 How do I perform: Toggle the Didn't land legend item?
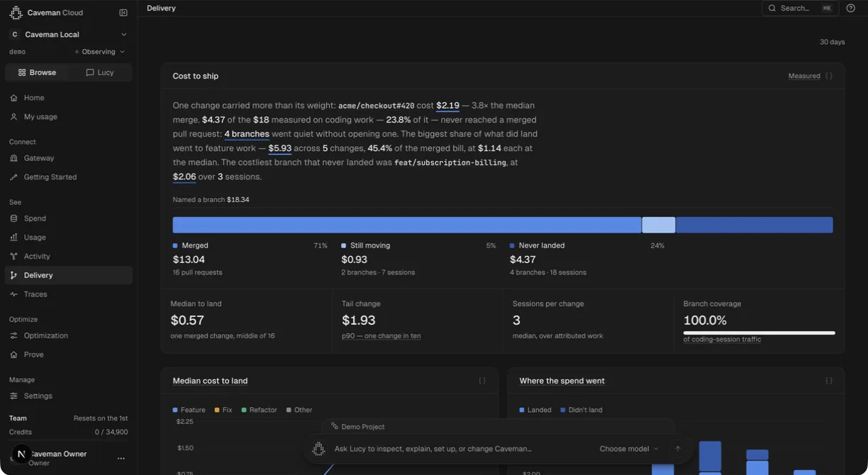click(x=581, y=410)
